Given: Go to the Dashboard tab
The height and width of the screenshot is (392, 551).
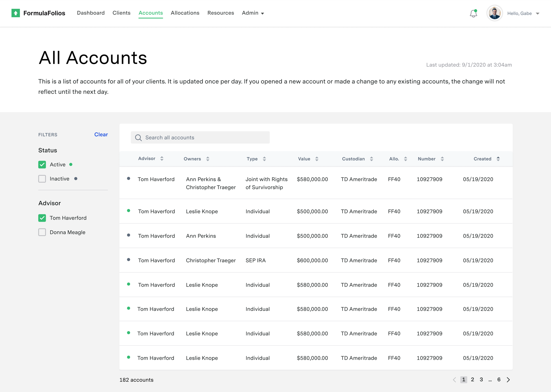Looking at the screenshot, I should [91, 13].
